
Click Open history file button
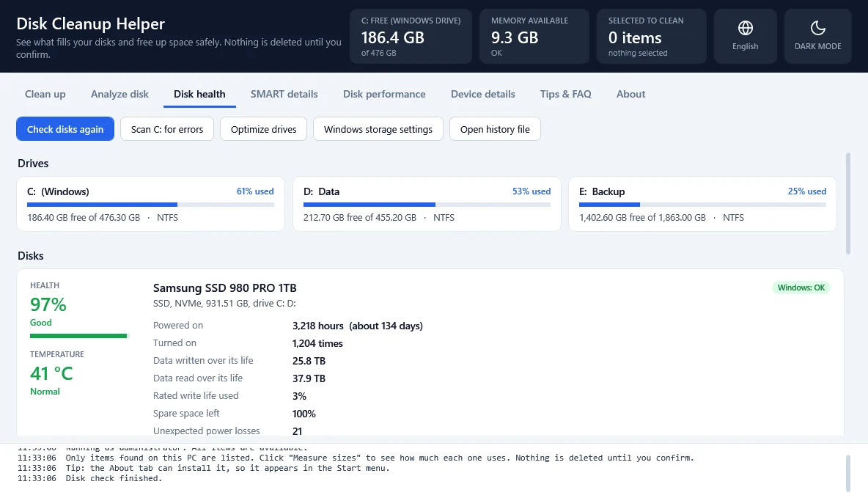[495, 129]
